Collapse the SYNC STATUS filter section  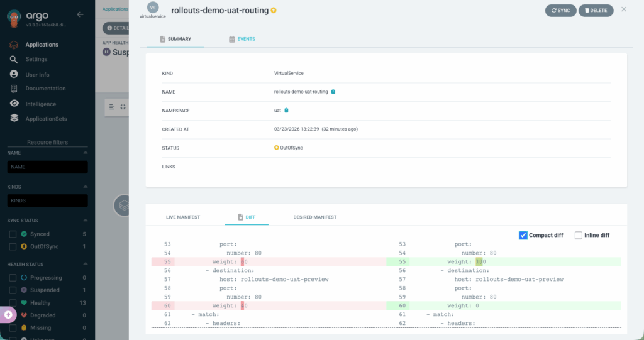(x=86, y=220)
